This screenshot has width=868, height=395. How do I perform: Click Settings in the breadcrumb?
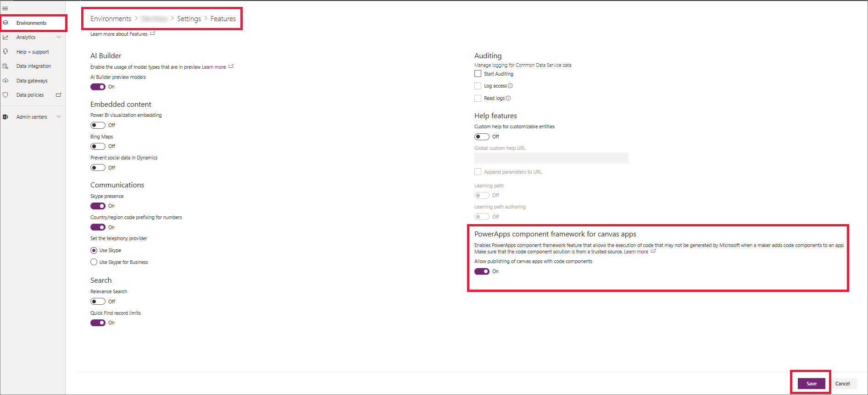point(189,19)
